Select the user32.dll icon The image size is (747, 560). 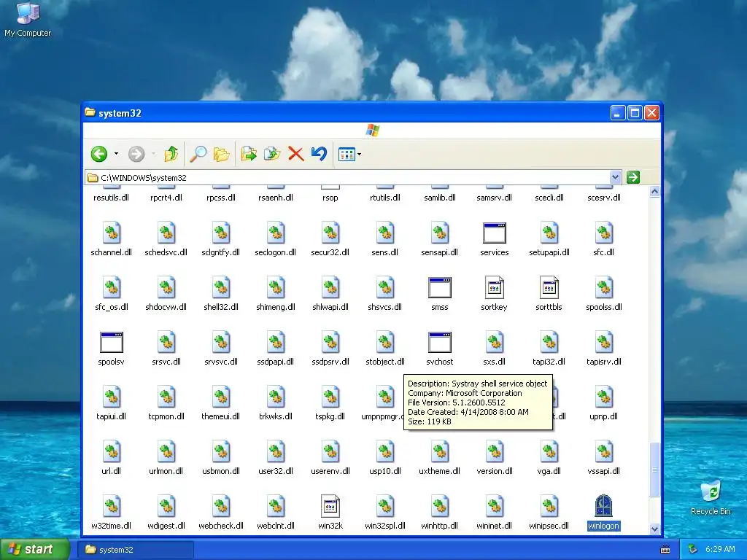[x=275, y=451]
